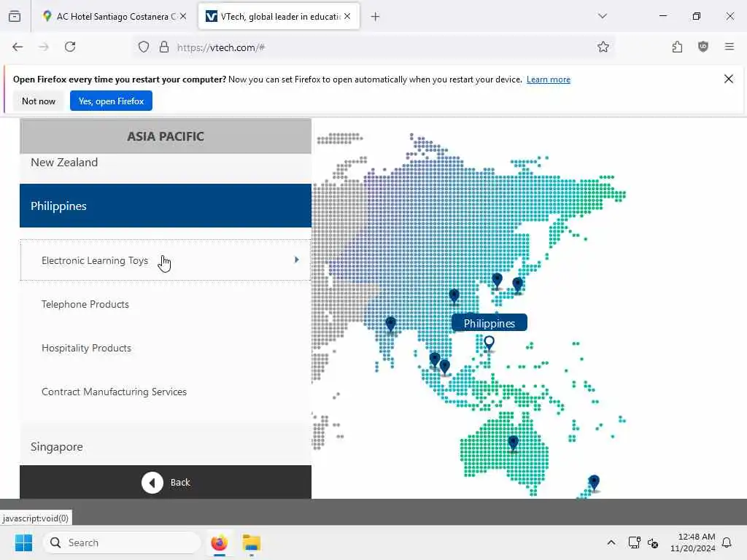Click the ASIA PACIFIC region header

click(x=166, y=136)
